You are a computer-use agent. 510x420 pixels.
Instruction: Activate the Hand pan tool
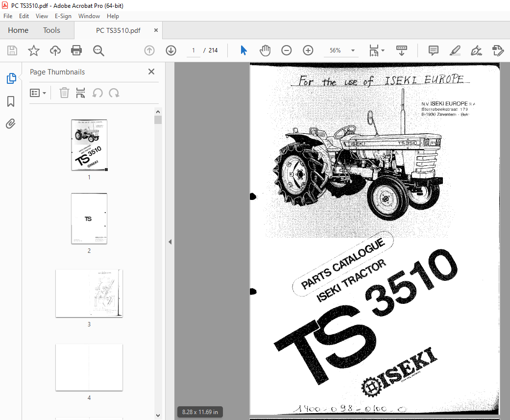265,50
